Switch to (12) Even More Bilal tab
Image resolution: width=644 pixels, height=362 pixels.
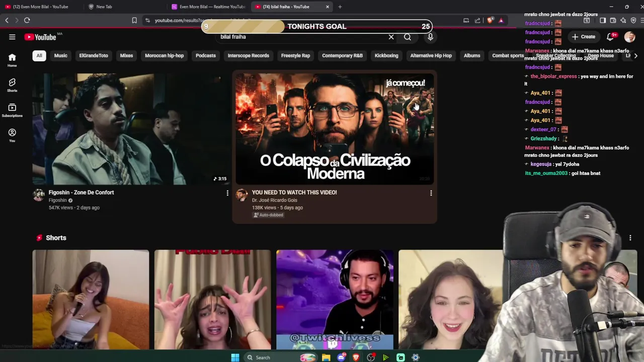[x=41, y=7]
